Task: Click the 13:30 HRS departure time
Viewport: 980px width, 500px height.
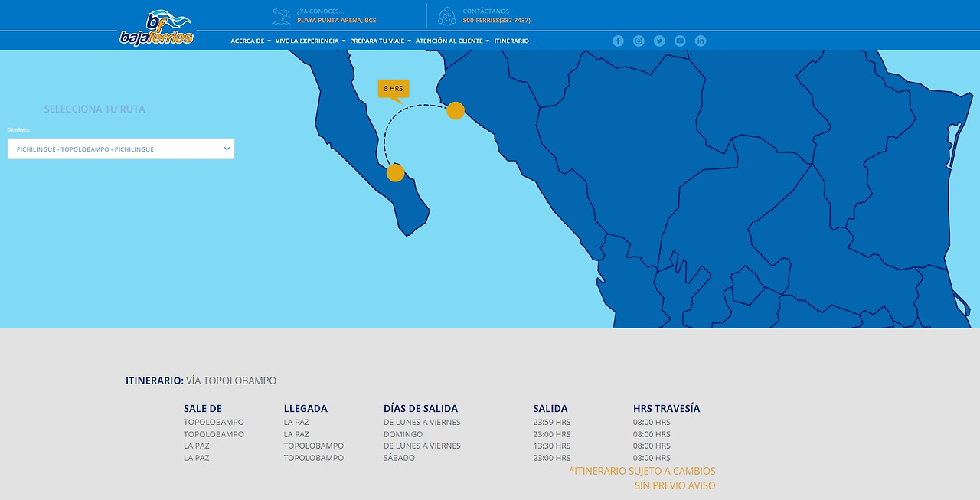Action: [x=552, y=446]
